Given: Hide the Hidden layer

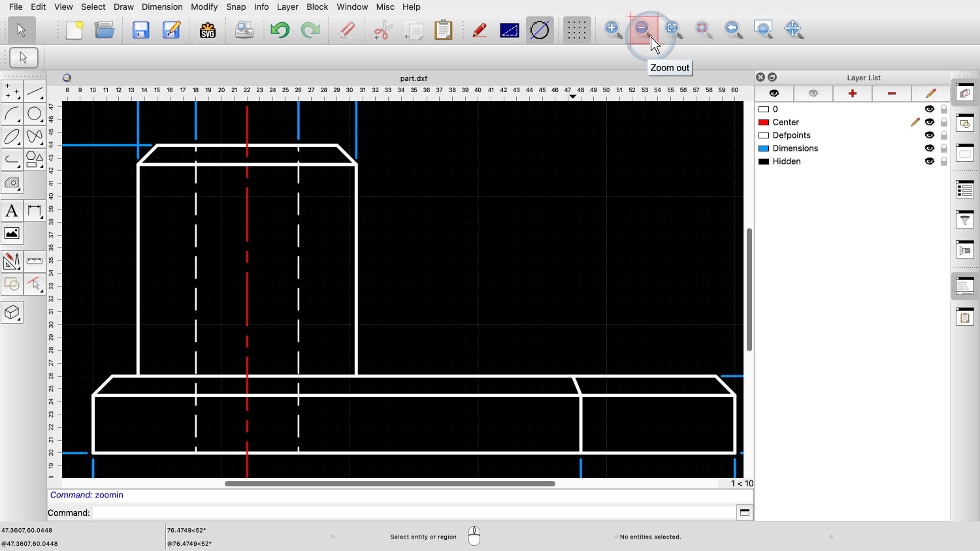Looking at the screenshot, I should click(930, 161).
